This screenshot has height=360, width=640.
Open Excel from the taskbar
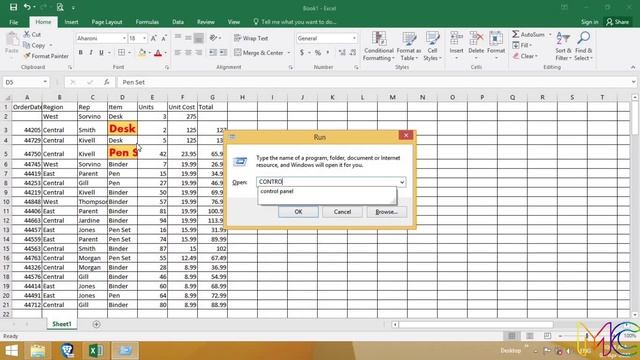(95, 351)
